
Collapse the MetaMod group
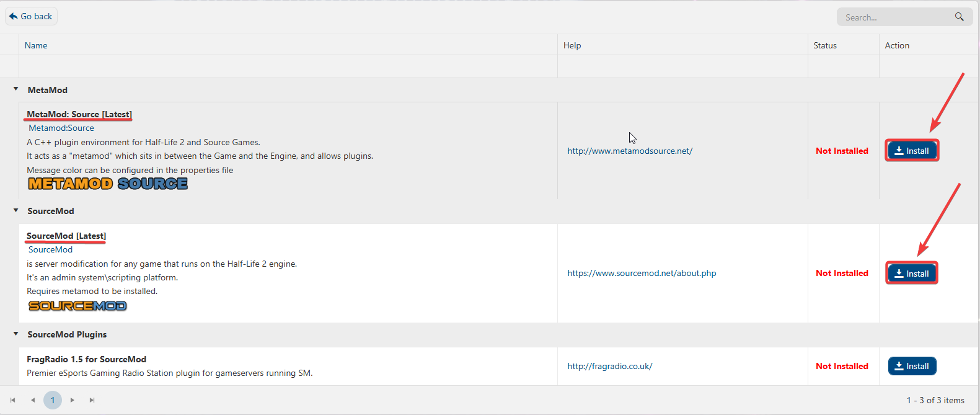pos(15,89)
